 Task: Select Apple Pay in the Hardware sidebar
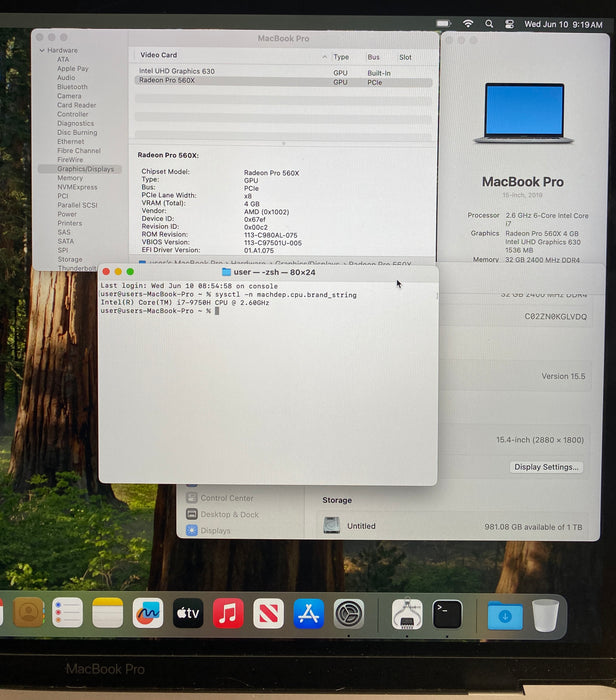pos(73,68)
